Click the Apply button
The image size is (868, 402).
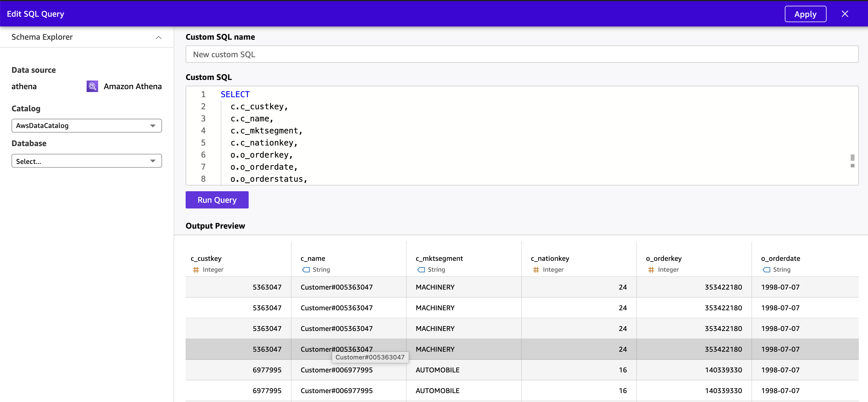click(x=805, y=14)
